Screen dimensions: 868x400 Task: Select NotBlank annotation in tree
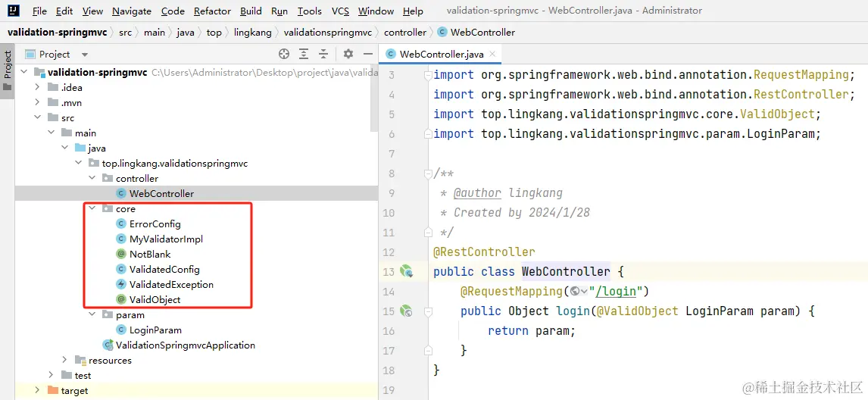coord(150,255)
